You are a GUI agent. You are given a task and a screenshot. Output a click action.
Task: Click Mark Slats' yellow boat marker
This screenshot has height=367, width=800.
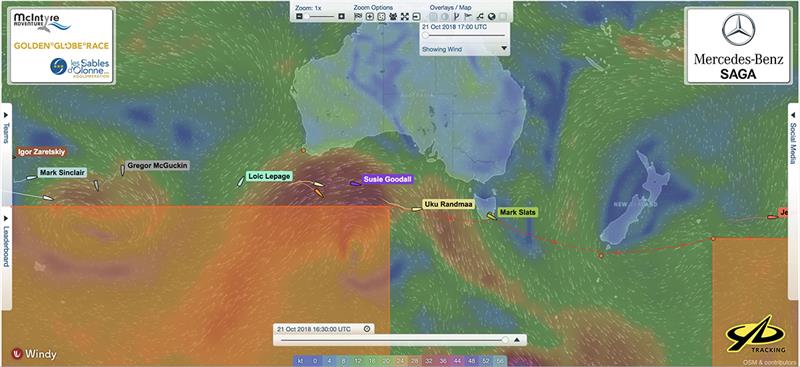[491, 216]
